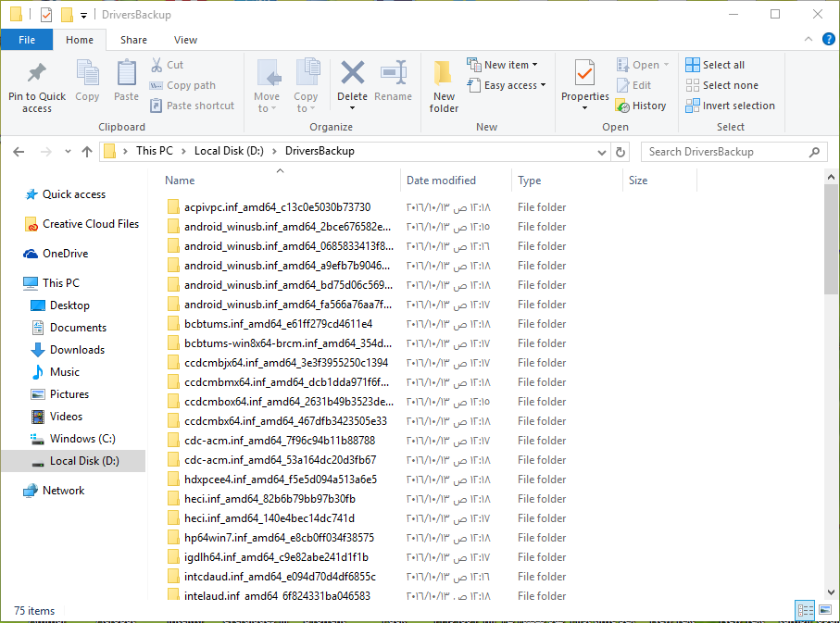The image size is (840, 623).
Task: Switch to the Share ribbon tab
Action: coord(134,40)
